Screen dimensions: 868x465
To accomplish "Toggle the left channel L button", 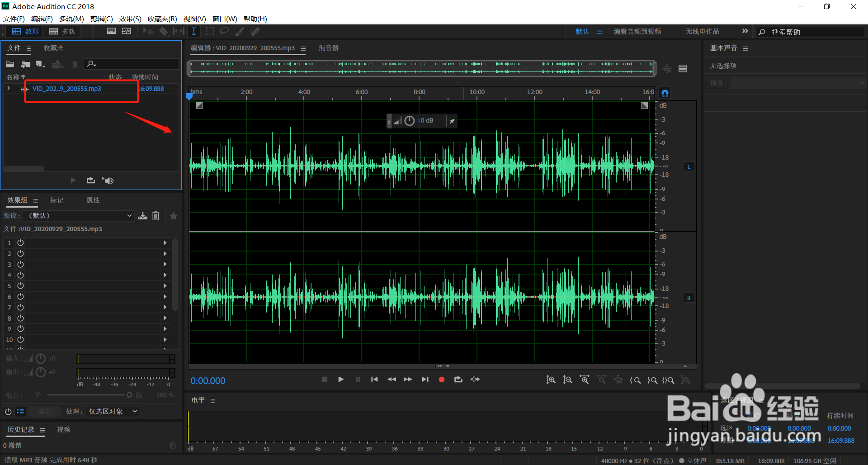I will click(689, 167).
